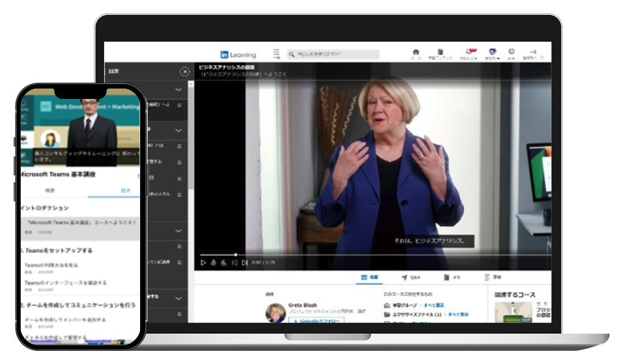The image size is (625, 364).
Task: Open チームを作成してメンバーを追加する lesson on phone
Action: pyautogui.click(x=65, y=320)
